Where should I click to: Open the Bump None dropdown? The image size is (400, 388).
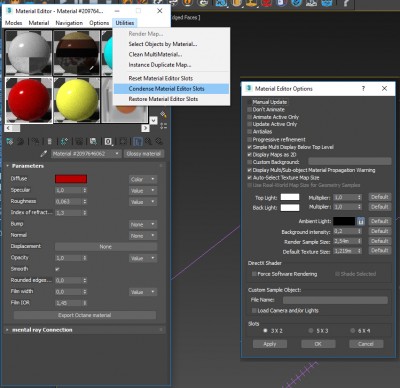[x=143, y=225]
